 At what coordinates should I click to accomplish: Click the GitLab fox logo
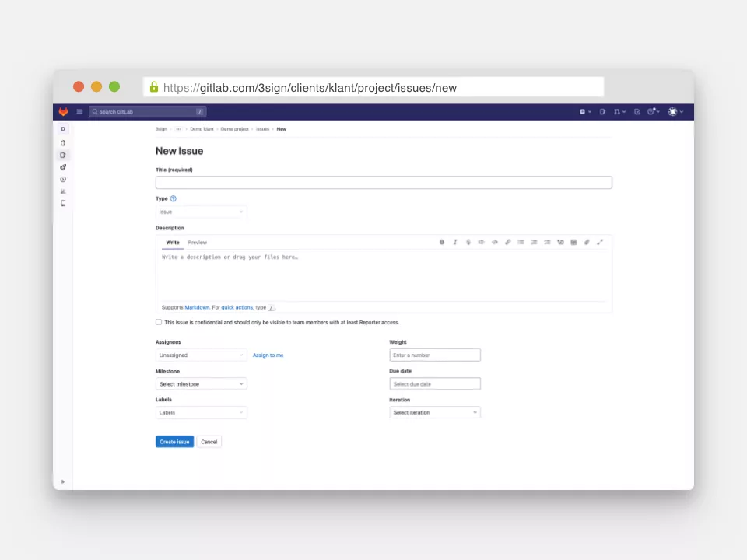pos(64,112)
